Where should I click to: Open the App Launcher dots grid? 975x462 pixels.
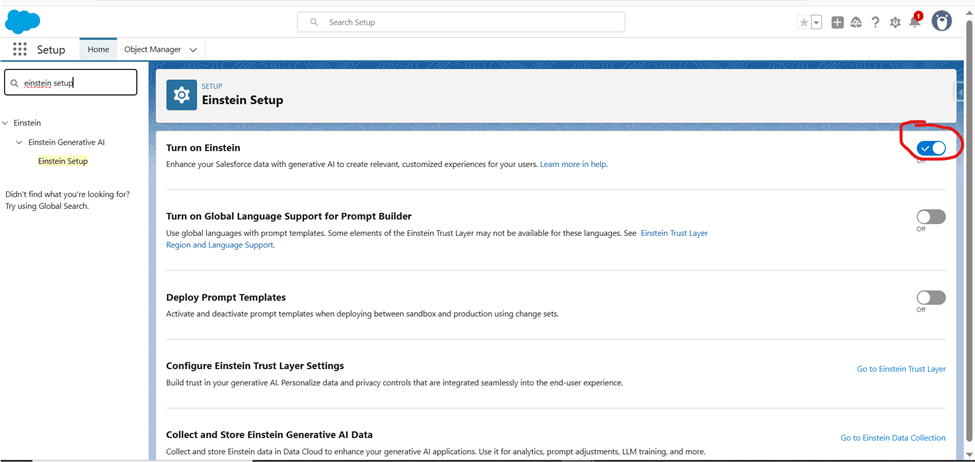(x=20, y=49)
